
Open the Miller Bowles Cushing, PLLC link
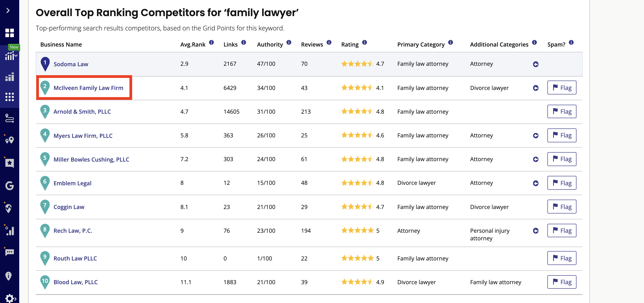pos(91,159)
